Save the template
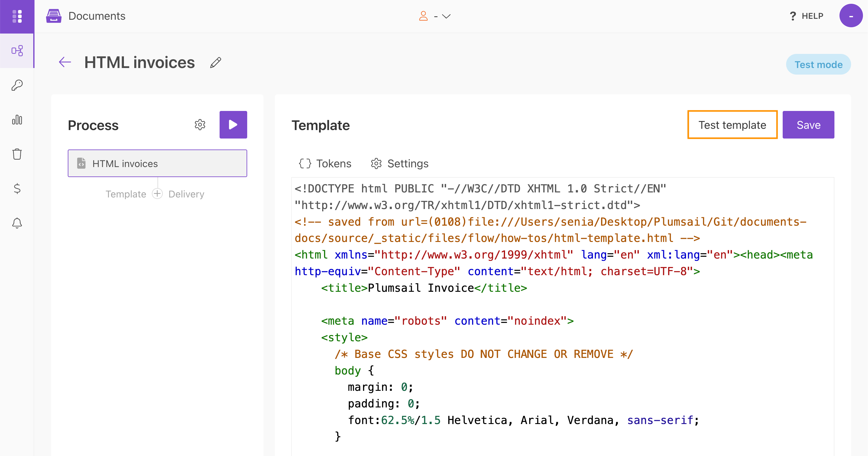 808,125
